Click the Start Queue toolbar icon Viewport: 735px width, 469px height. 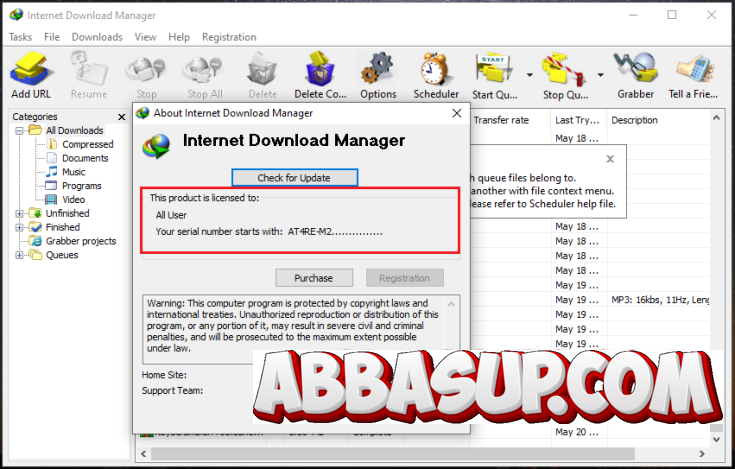point(495,76)
